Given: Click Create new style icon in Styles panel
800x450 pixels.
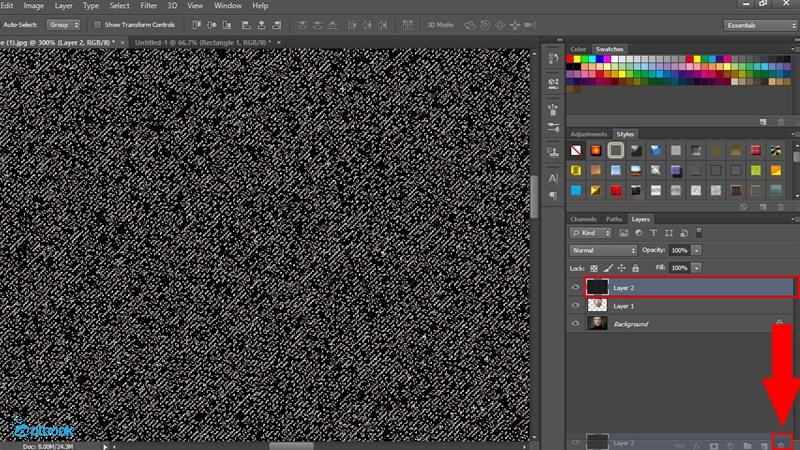Looking at the screenshot, I should (763, 207).
